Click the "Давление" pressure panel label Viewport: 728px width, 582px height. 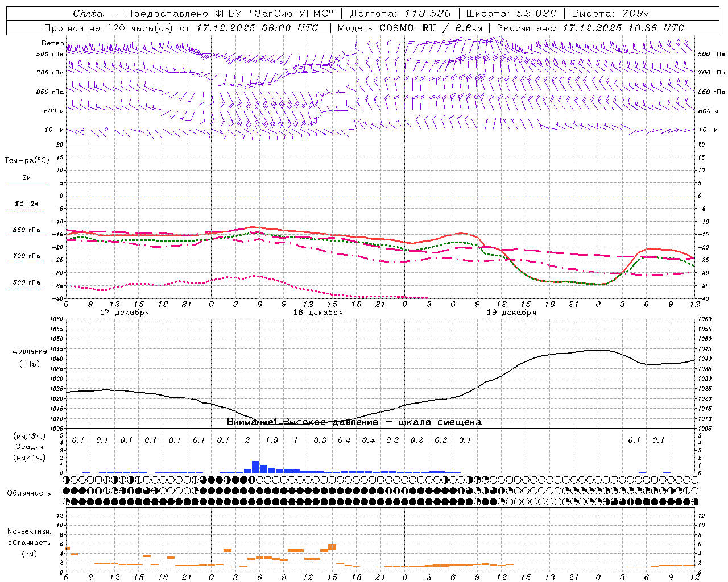(30, 351)
